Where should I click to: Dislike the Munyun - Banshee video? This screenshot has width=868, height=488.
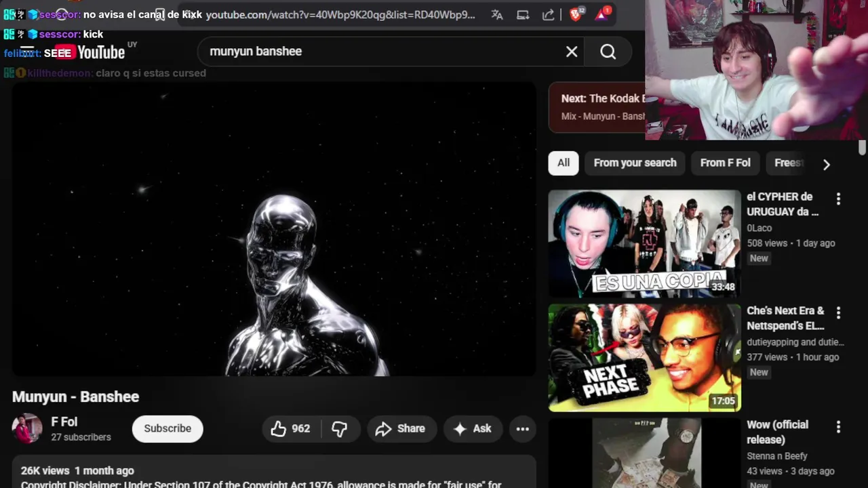pyautogui.click(x=340, y=428)
